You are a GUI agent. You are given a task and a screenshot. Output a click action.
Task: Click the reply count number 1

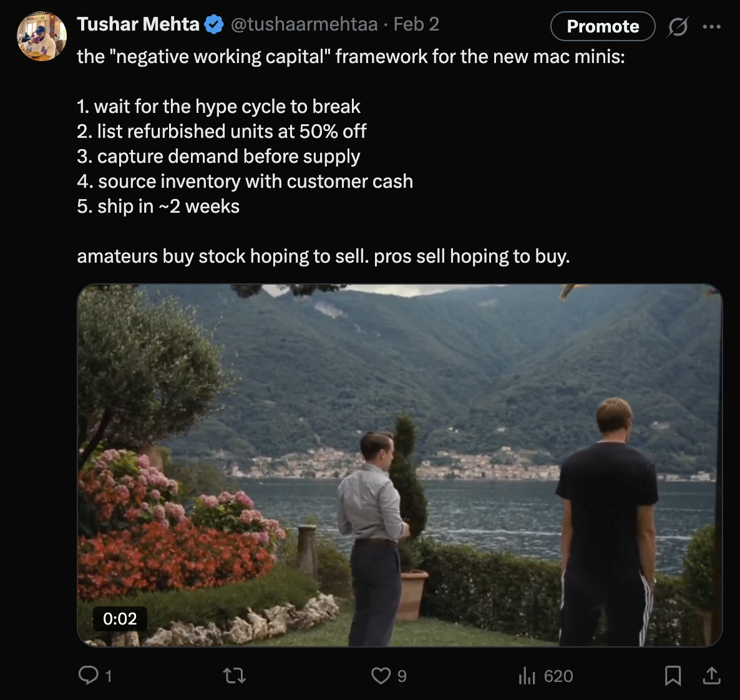click(x=109, y=676)
